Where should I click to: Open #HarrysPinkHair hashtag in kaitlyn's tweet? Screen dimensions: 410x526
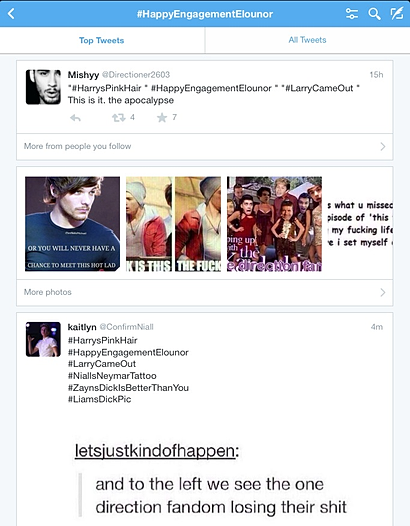click(102, 340)
